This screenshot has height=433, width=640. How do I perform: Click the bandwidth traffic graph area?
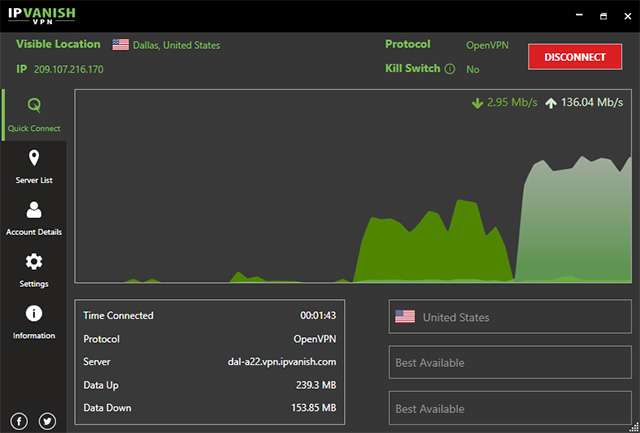tap(353, 186)
